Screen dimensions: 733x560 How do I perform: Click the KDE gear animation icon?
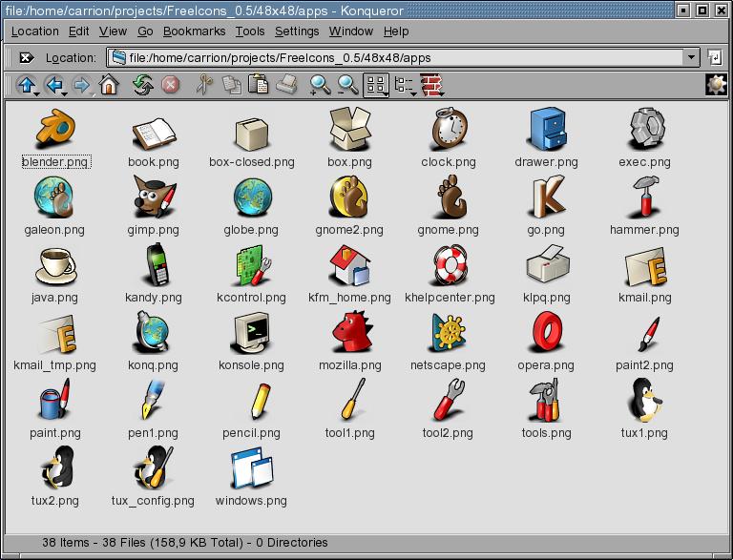coord(716,85)
